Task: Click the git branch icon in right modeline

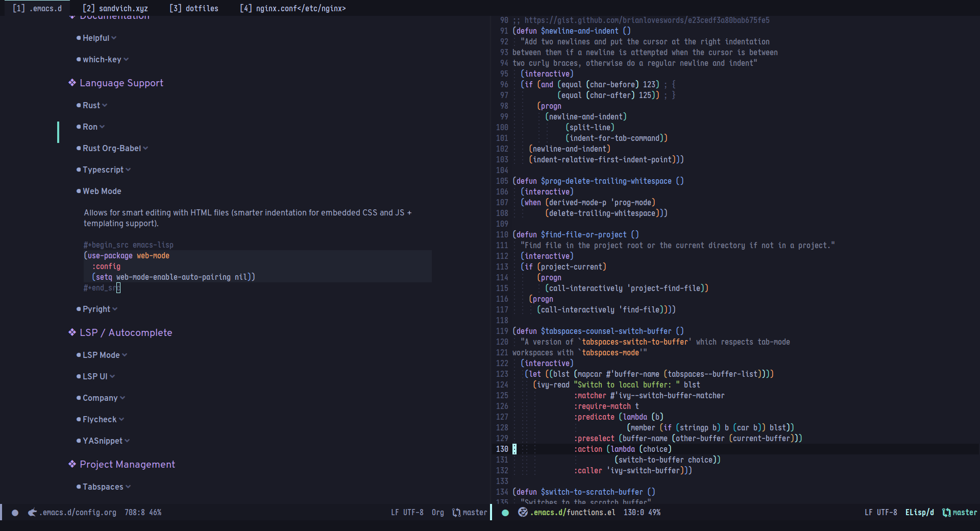Action: pos(946,513)
